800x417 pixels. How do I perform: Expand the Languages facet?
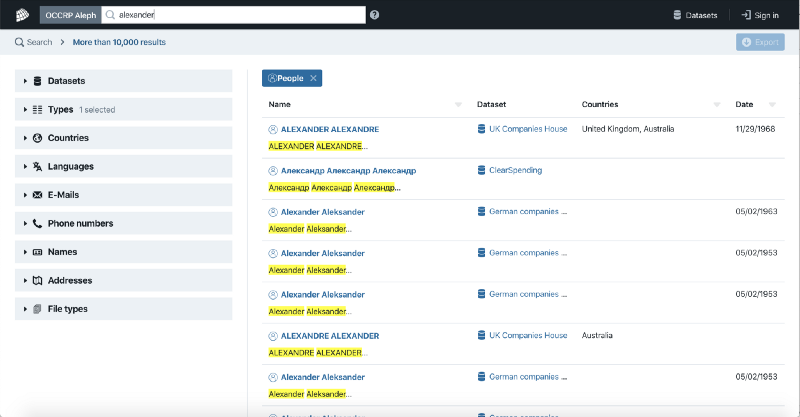point(123,166)
